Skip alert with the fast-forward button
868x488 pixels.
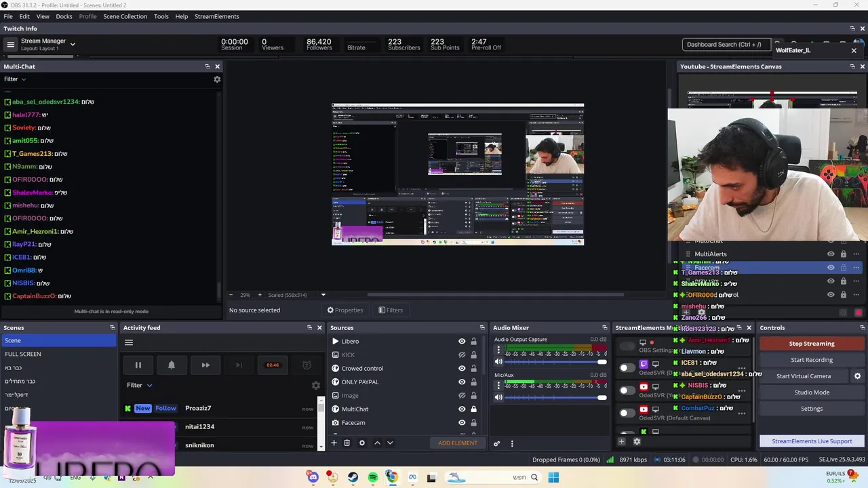[205, 365]
